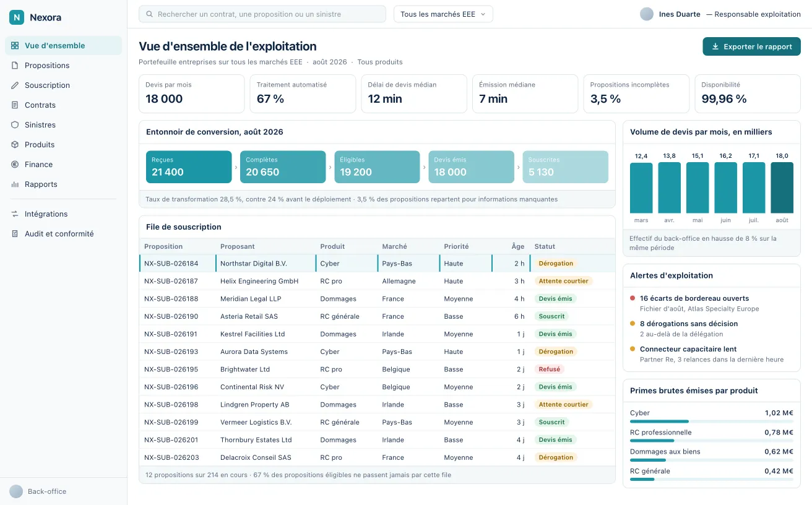Click Ines Duarte's profile avatar
This screenshot has width=812, height=505.
tap(647, 14)
